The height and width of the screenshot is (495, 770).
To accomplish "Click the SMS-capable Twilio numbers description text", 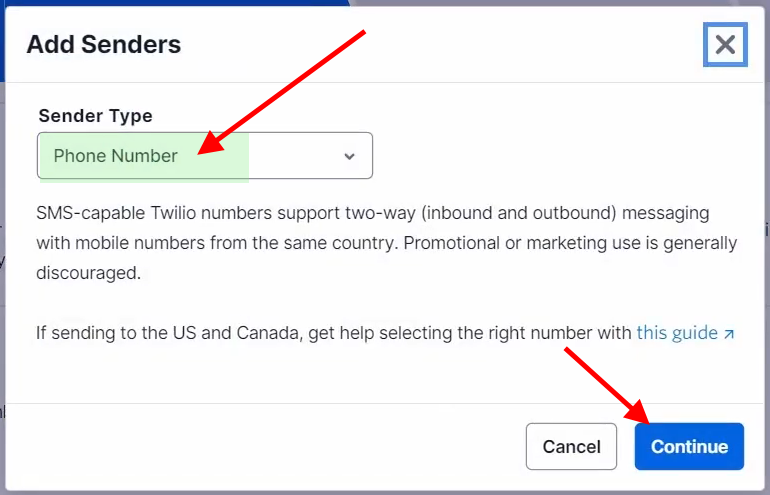I will tap(386, 243).
